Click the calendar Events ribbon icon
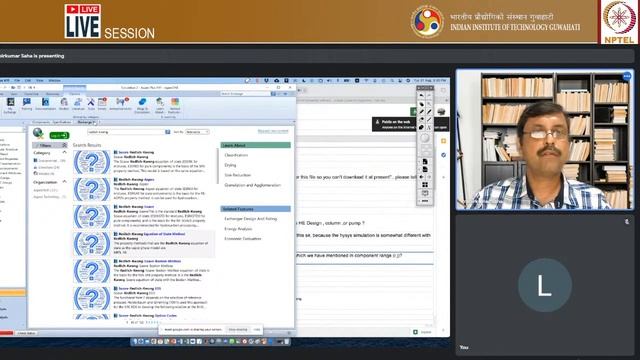The width and height of the screenshot is (640, 360). (102, 104)
